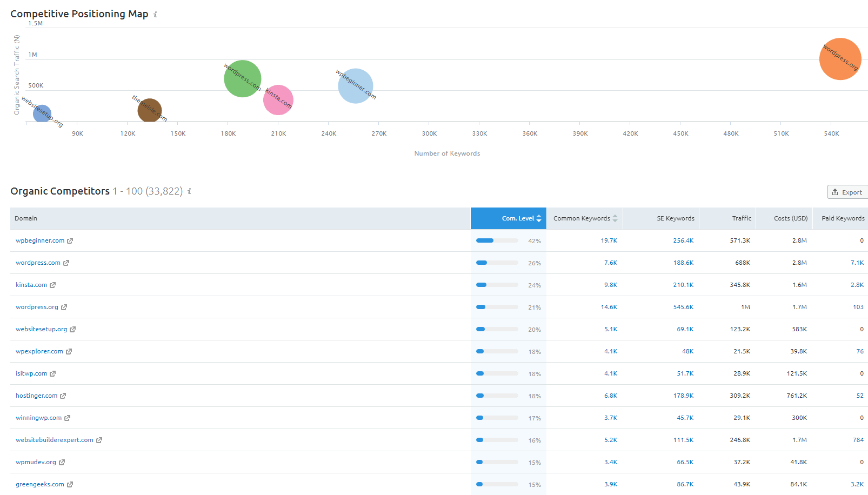Click kinsta.com 24% competition level bar
The height and width of the screenshot is (495, 868).
pos(497,285)
